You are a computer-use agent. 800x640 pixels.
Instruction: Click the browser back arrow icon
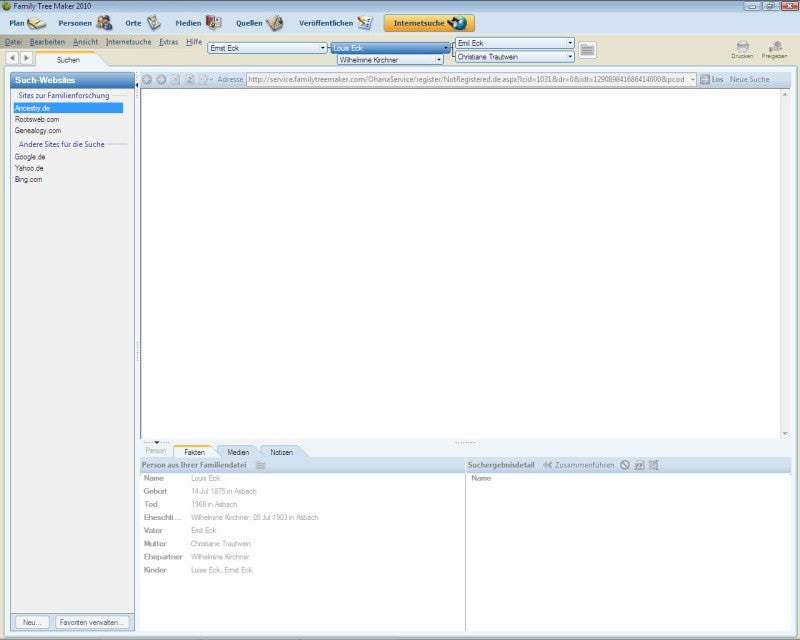click(147, 80)
